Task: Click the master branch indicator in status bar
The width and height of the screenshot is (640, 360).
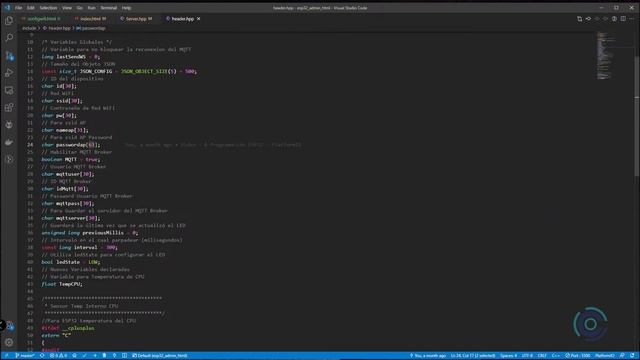Action: 24,356
